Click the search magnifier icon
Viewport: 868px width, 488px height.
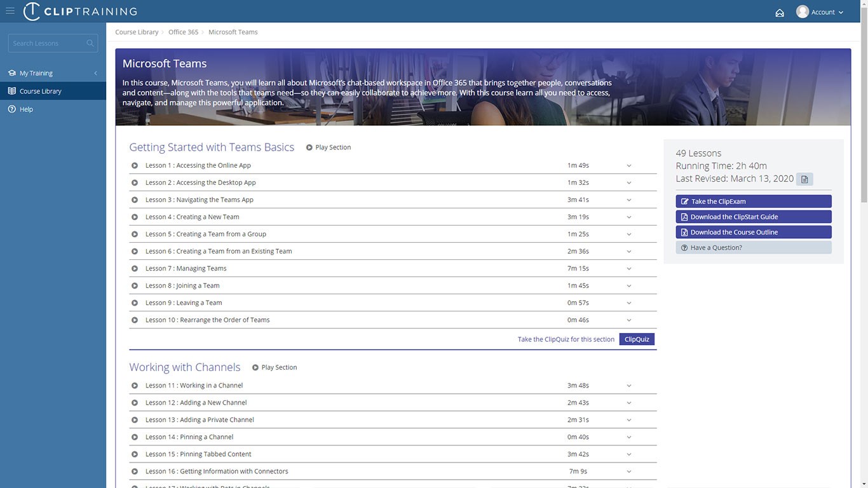[90, 43]
